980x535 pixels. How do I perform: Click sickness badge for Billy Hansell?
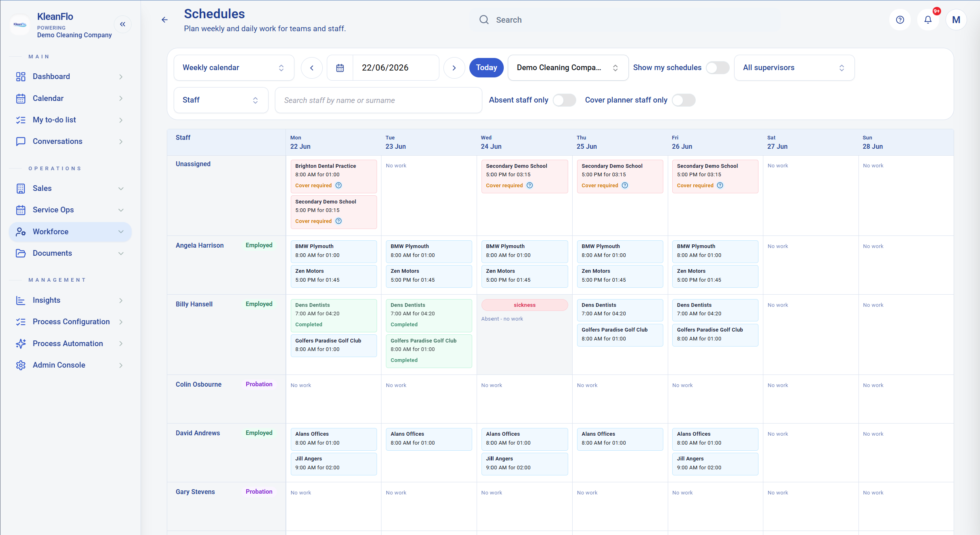[524, 305]
